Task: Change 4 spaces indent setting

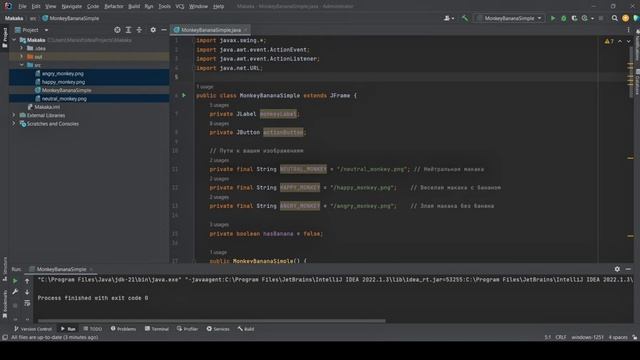Action: tap(618, 337)
